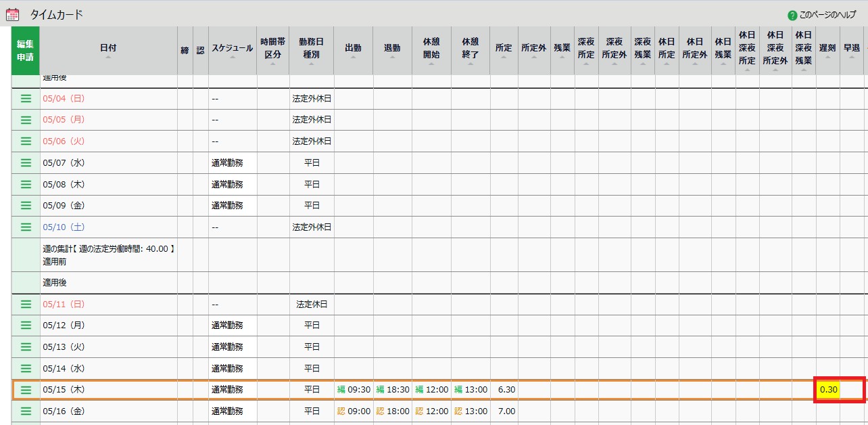868x425 pixels.
Task: Open edit menu for 05/16 (金) row
Action: [26, 411]
